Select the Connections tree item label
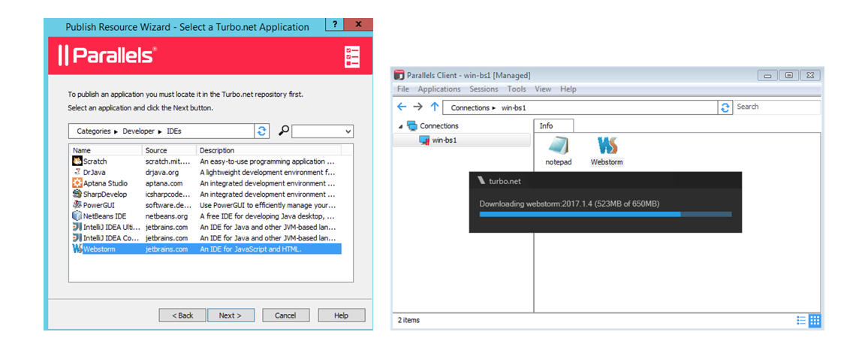This screenshot has width=868, height=350. point(439,125)
